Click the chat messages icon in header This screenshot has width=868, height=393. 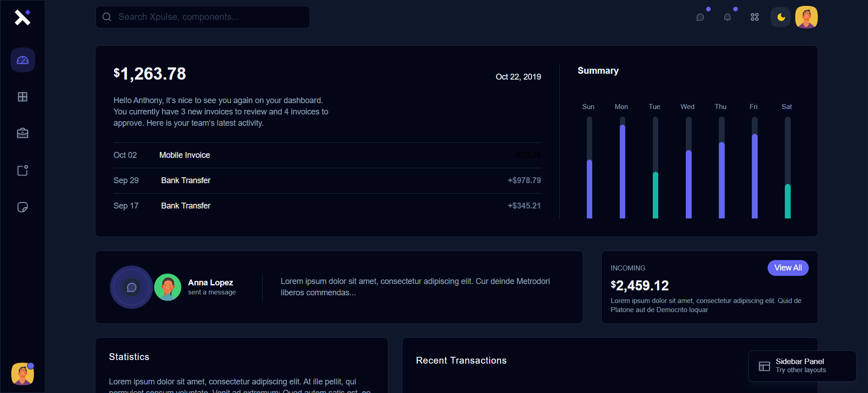700,17
